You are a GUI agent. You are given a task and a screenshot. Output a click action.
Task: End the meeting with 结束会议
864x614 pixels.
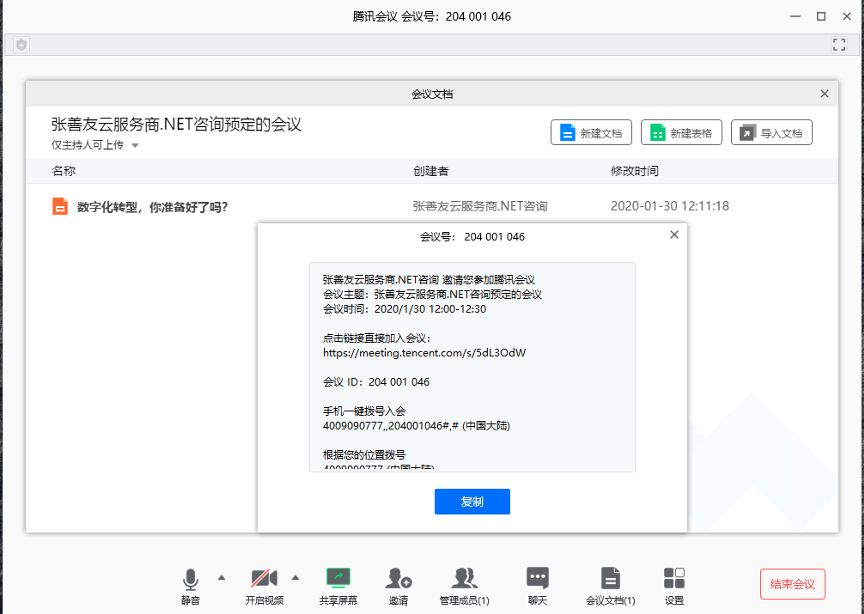point(792,584)
